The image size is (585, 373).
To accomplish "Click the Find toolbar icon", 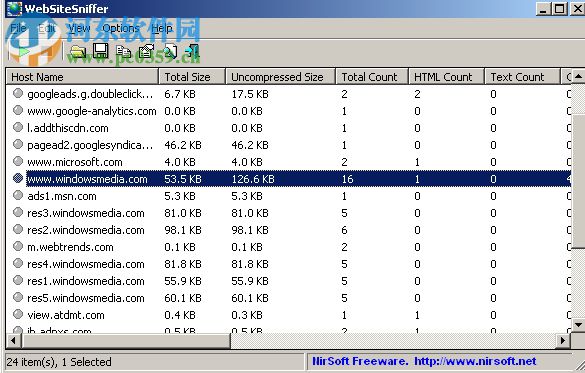I will tap(170, 51).
